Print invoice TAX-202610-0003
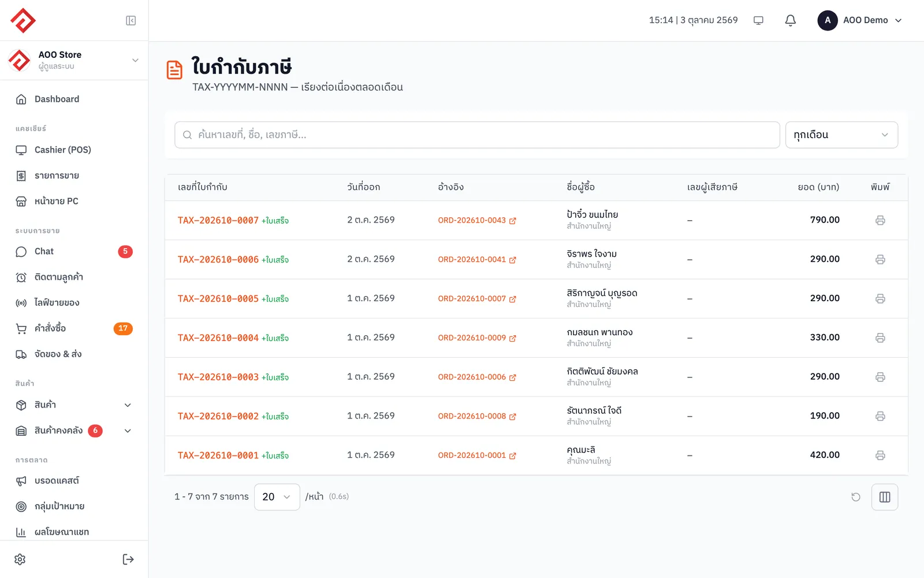The image size is (924, 578). [880, 377]
